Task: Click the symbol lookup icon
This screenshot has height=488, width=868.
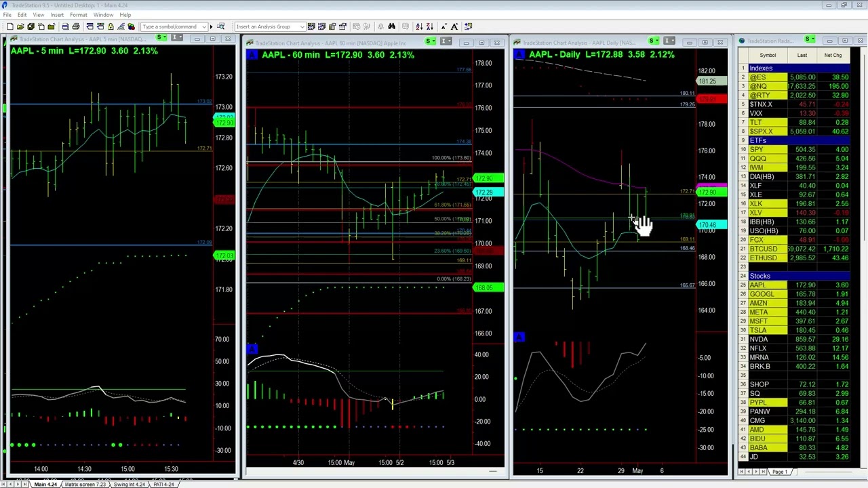Action: (220, 26)
